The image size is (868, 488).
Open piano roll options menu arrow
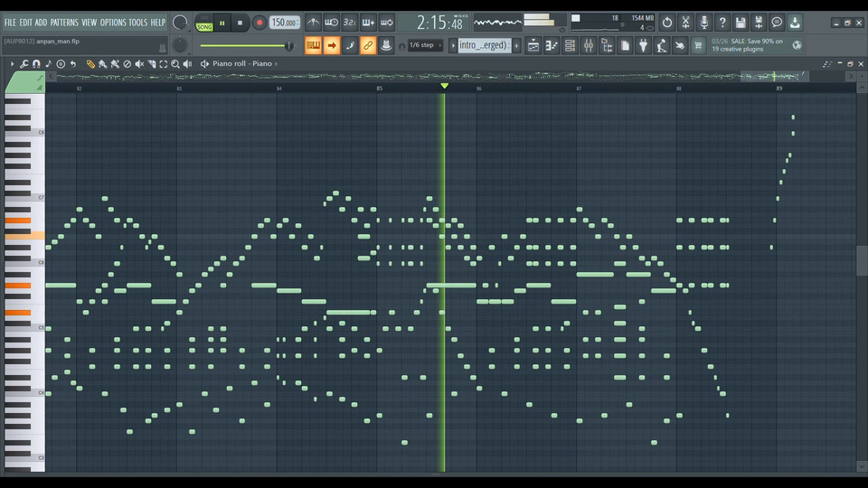coord(12,64)
